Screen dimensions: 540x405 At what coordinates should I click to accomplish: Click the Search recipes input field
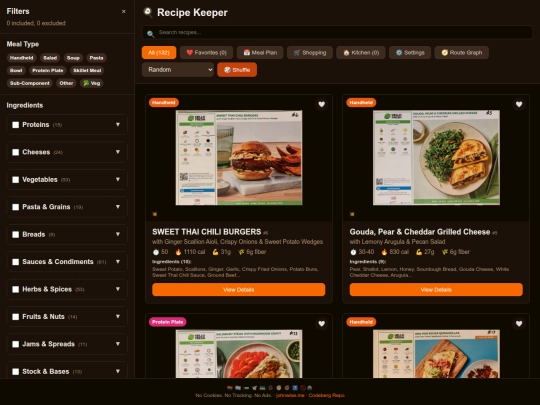coord(338,32)
